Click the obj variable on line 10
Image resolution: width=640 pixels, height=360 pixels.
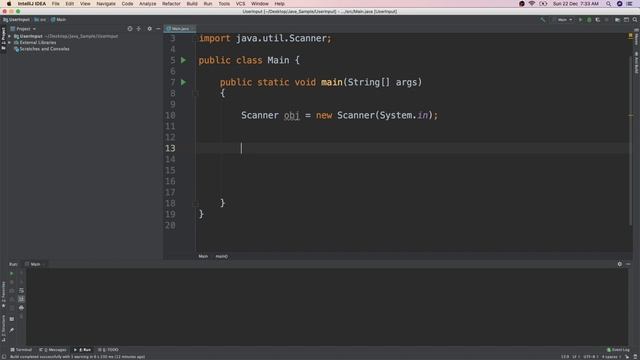(291, 116)
